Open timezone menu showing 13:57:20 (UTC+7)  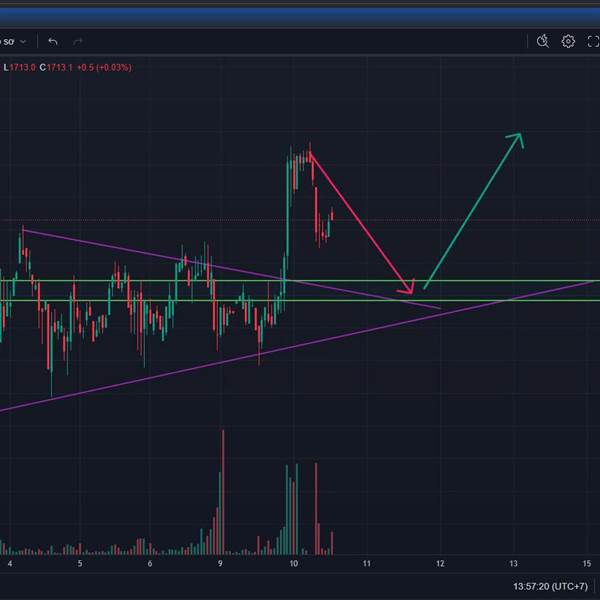point(550,586)
